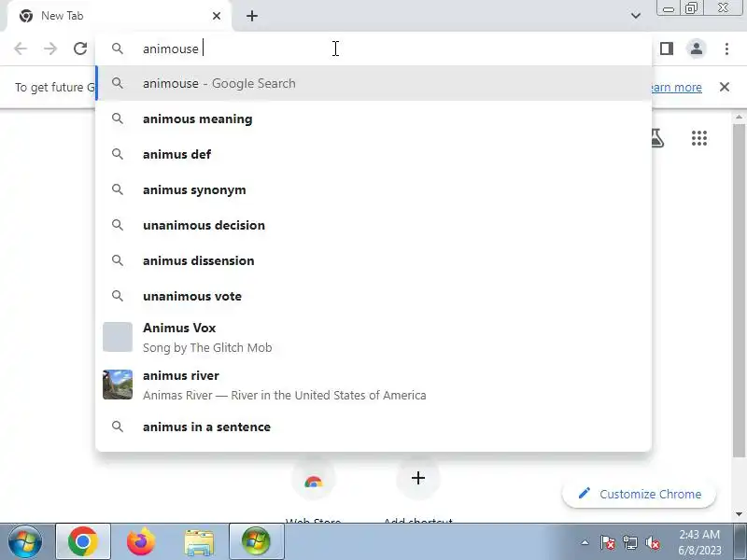The height and width of the screenshot is (560, 747).
Task: Choose 'animus synonym' suggestion
Action: pyautogui.click(x=373, y=189)
